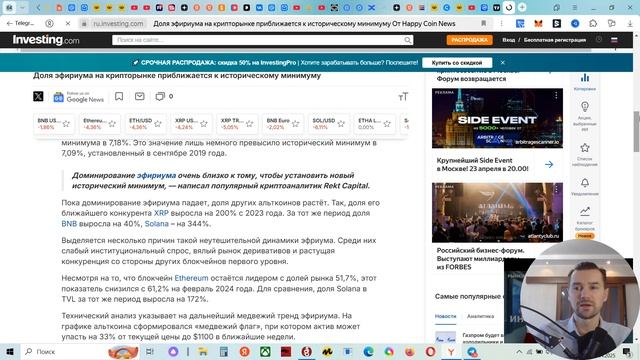Star the ETHA ticker card
Viewport: 640px width, 360px height.
(387, 124)
